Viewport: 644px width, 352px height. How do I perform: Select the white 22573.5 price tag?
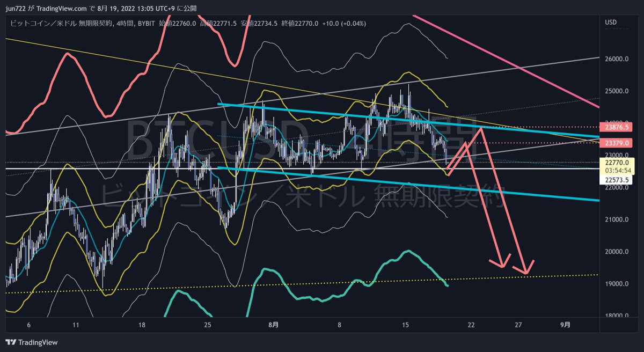point(616,180)
